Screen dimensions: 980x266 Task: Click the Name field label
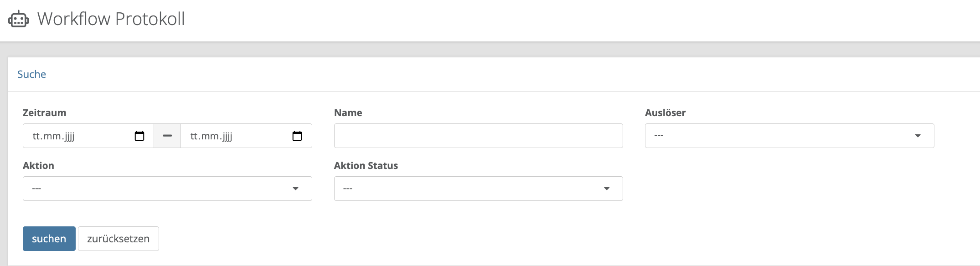coord(348,113)
